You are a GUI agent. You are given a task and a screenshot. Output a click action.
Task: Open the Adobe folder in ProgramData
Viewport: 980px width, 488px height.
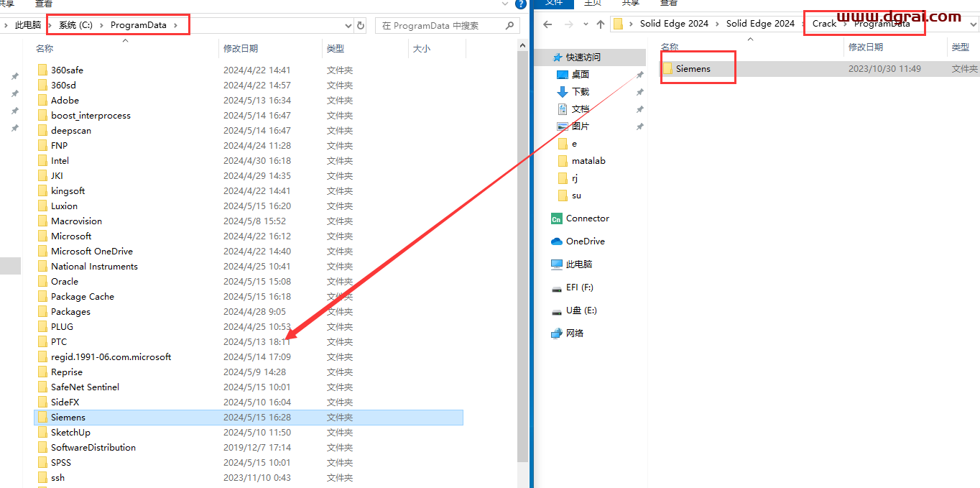[x=65, y=100]
